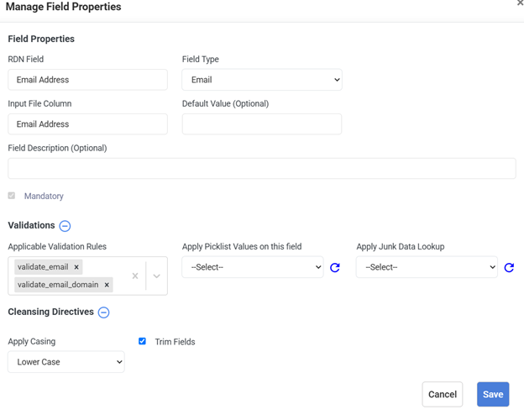Clear all applicable validation rules

click(x=134, y=276)
